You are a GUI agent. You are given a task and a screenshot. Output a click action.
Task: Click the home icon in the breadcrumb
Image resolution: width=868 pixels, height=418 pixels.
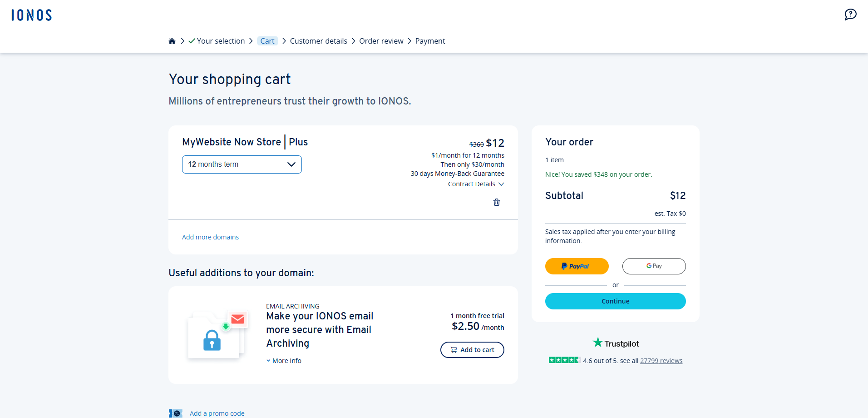(x=172, y=40)
